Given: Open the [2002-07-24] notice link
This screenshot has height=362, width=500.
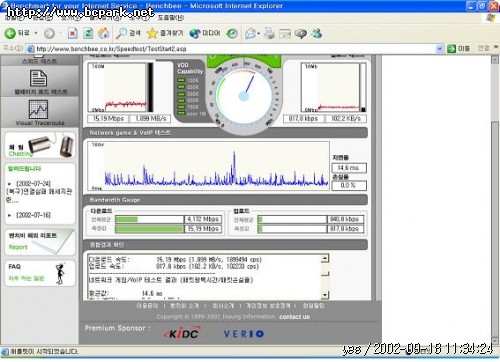Looking at the screenshot, I should 33,183.
